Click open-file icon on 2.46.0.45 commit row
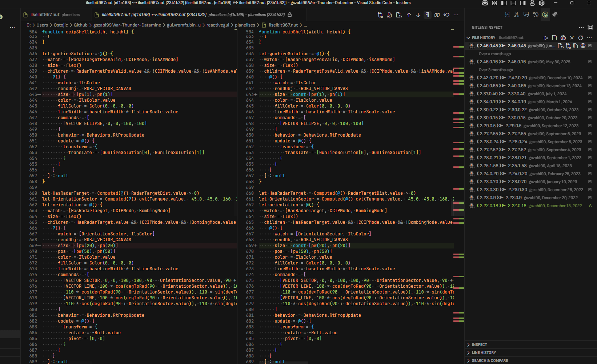 point(561,46)
